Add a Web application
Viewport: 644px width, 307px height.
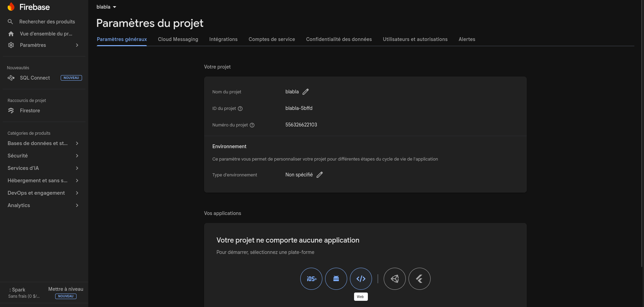coord(361,279)
